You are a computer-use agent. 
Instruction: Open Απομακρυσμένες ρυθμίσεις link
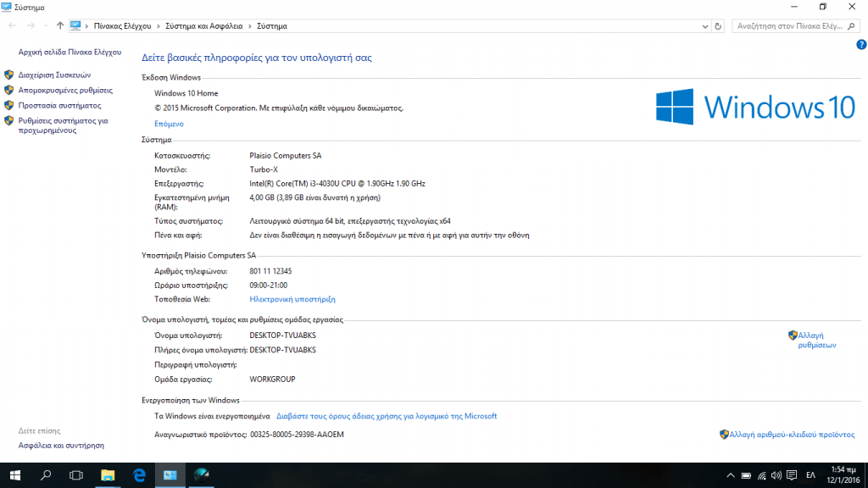click(65, 90)
